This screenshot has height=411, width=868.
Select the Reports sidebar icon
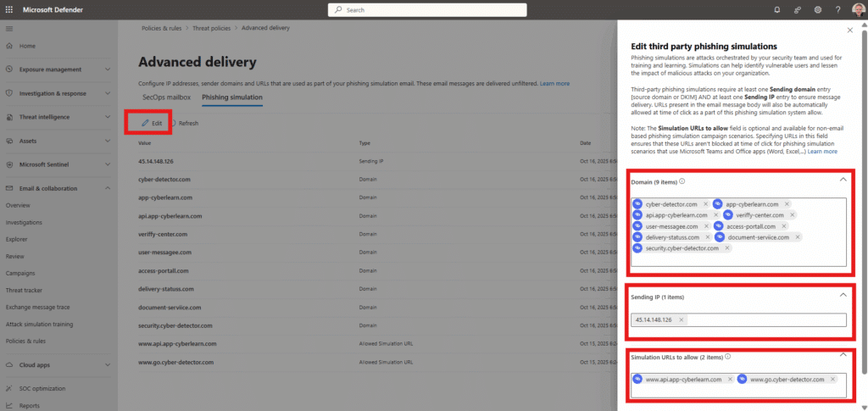point(9,406)
